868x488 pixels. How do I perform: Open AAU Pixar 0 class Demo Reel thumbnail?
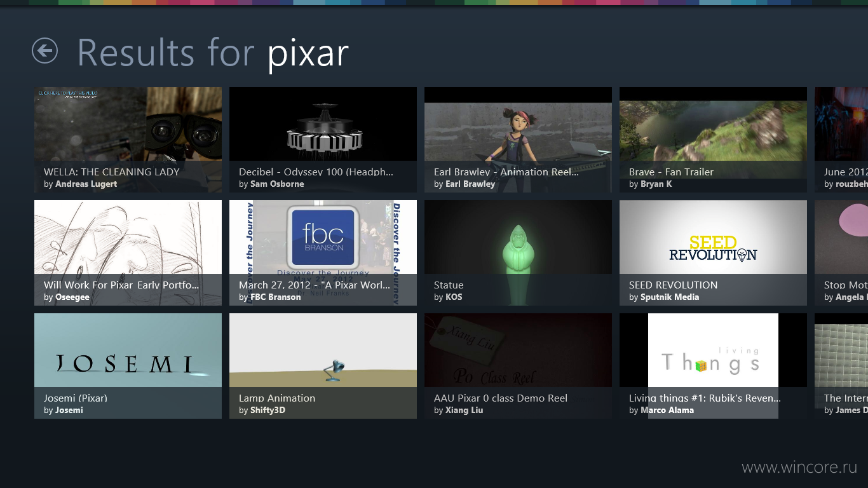518,366
